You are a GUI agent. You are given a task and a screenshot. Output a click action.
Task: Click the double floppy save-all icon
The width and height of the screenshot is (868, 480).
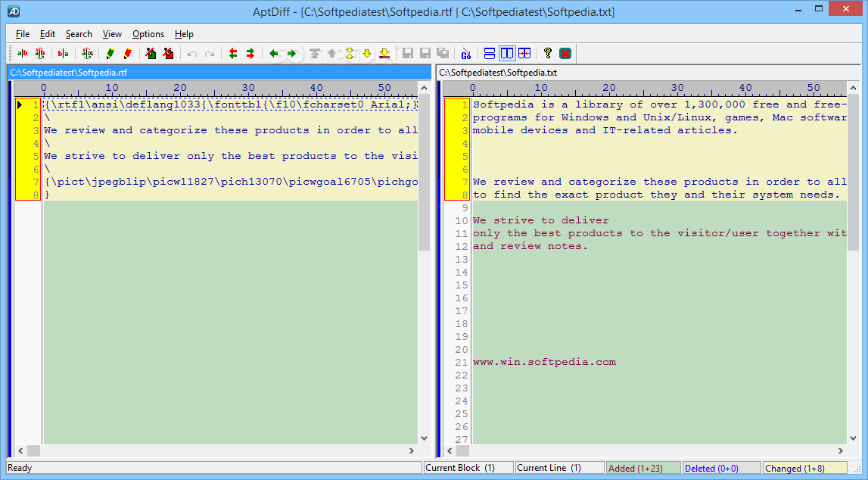[443, 53]
